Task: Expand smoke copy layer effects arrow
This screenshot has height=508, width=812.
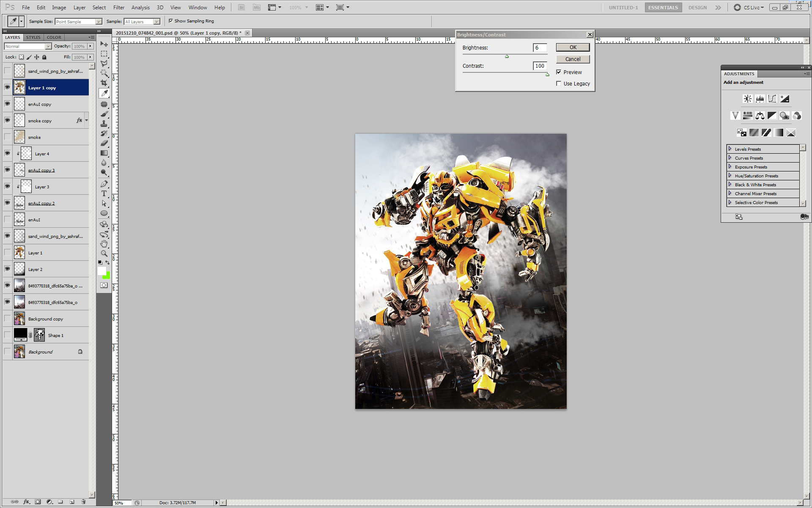Action: (x=87, y=121)
